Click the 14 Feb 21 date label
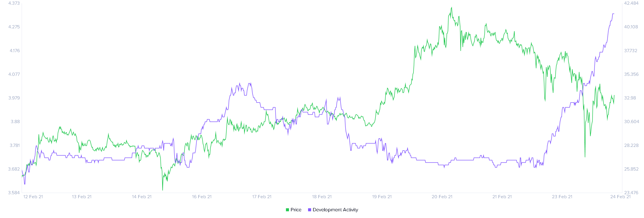The height and width of the screenshot is (218, 644). [142, 197]
